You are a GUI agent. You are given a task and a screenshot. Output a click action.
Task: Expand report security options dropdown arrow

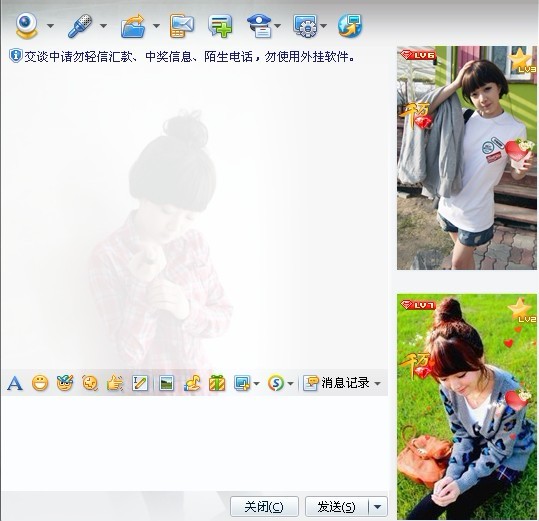(x=277, y=26)
